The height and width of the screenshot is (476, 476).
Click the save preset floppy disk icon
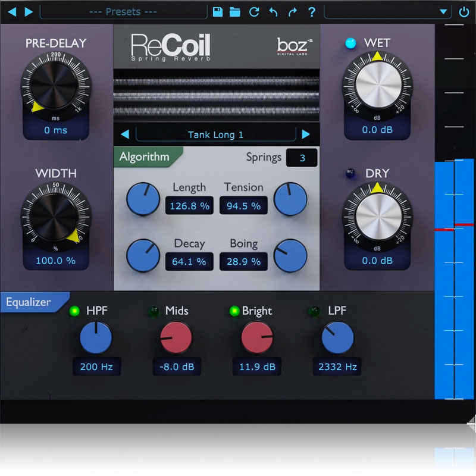click(217, 12)
